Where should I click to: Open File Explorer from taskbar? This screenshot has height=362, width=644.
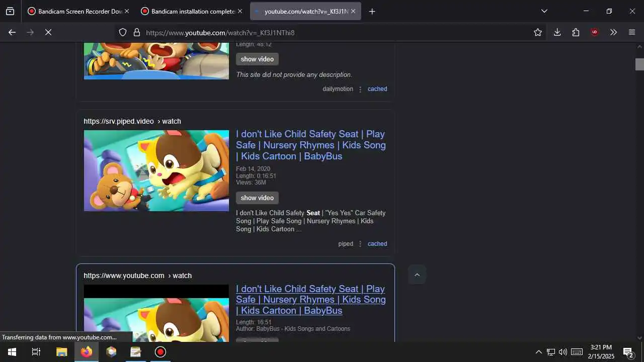coord(61,352)
